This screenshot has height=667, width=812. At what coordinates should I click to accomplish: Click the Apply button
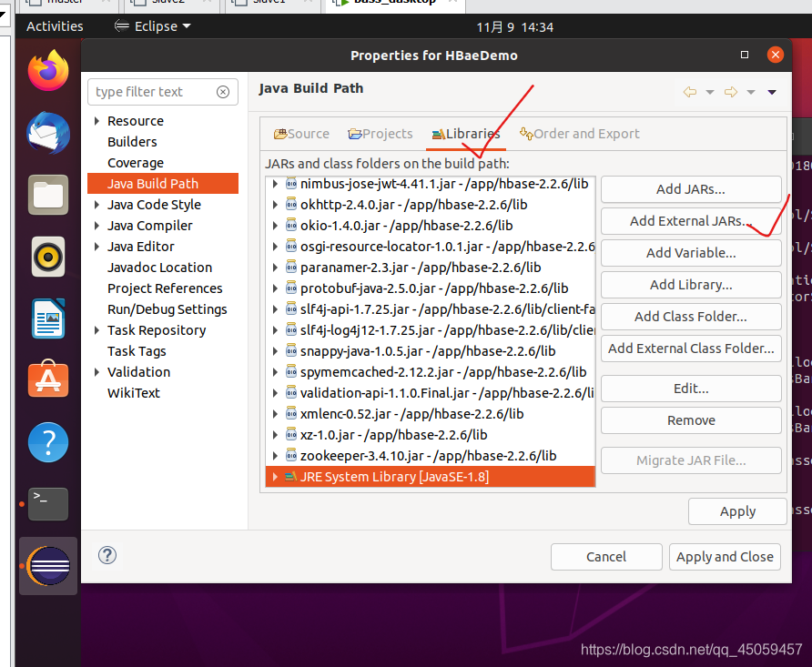737,511
